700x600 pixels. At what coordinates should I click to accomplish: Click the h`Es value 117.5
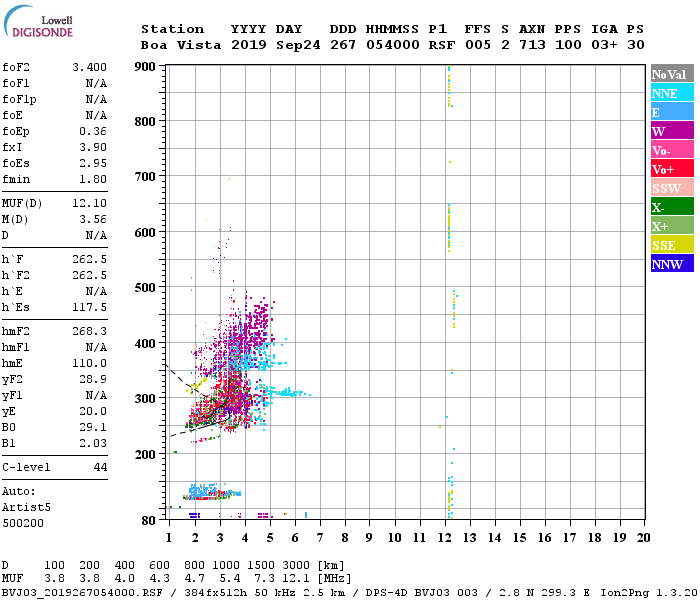click(x=90, y=307)
